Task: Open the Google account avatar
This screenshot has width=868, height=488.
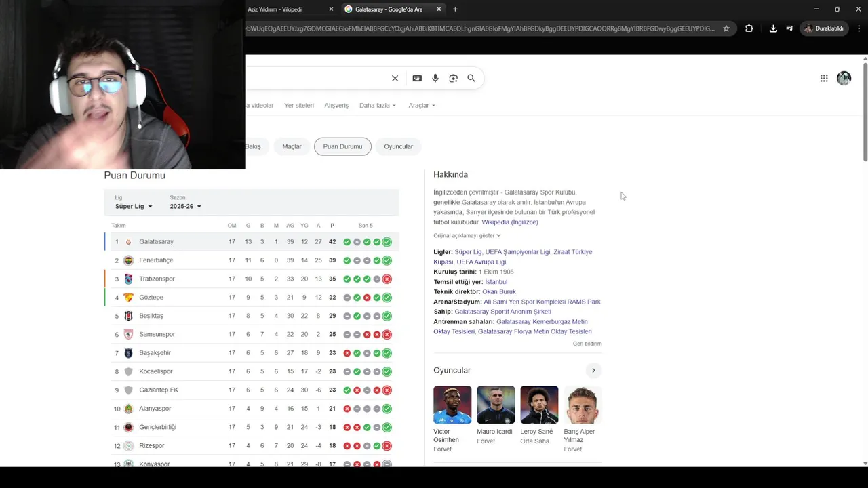Action: click(x=844, y=78)
